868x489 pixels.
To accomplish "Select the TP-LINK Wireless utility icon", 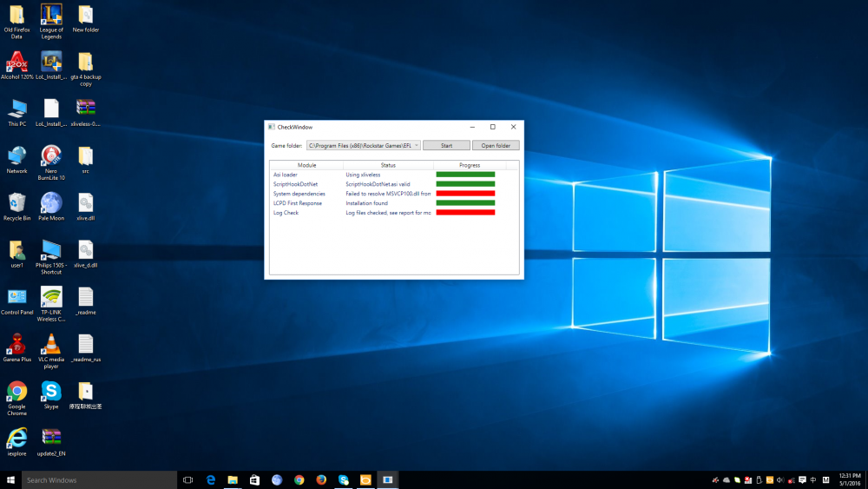I will [x=51, y=299].
